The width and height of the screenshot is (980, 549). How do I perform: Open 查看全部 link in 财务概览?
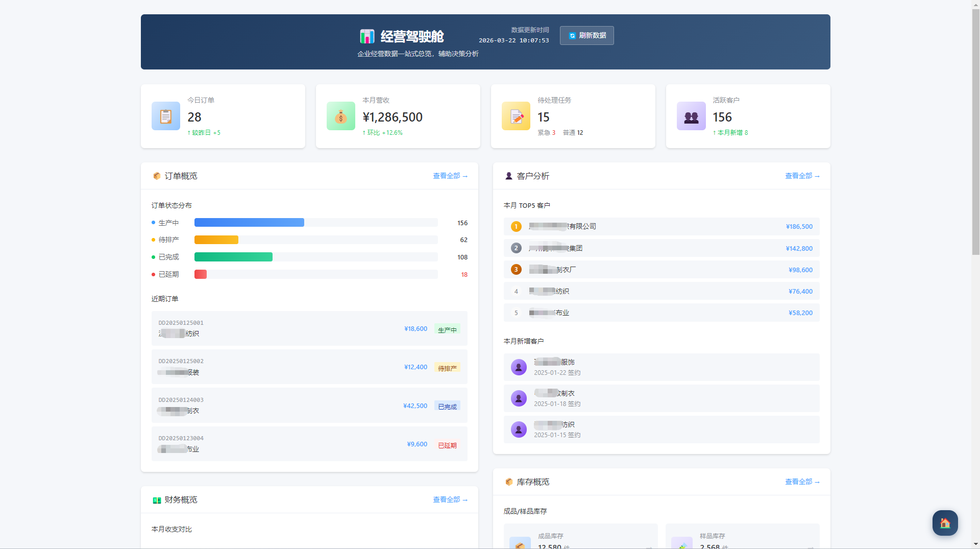450,500
